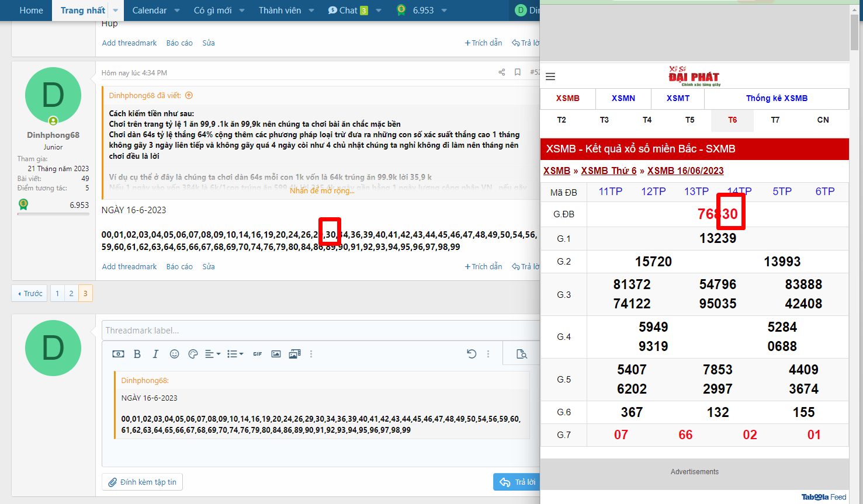
Task: Click the G.1 prize number 13239
Action: (718, 238)
